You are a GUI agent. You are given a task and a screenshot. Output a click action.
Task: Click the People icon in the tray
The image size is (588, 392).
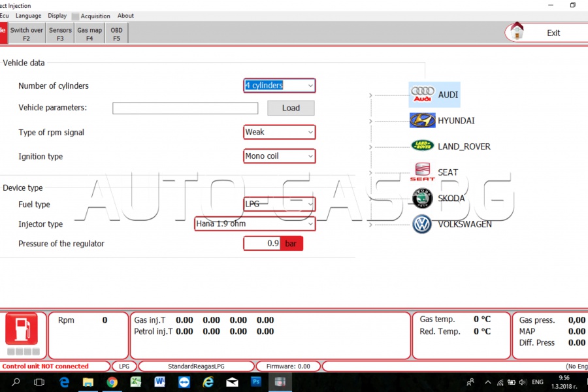pos(470,382)
